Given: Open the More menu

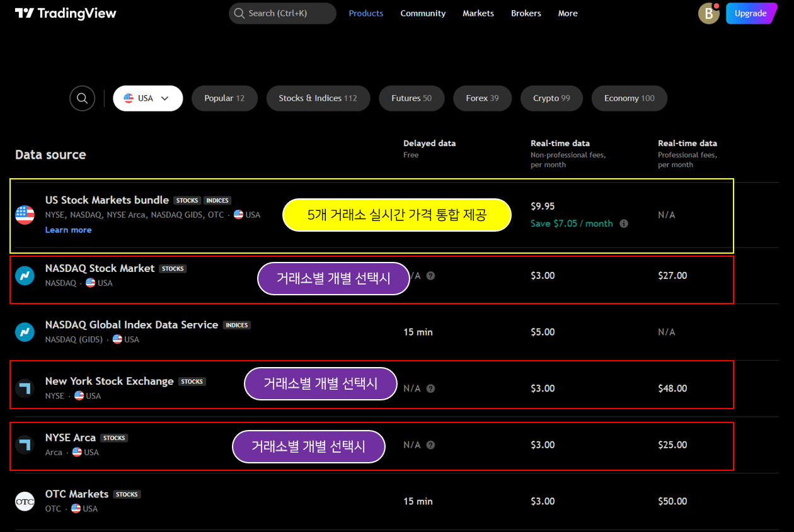Looking at the screenshot, I should pos(568,13).
